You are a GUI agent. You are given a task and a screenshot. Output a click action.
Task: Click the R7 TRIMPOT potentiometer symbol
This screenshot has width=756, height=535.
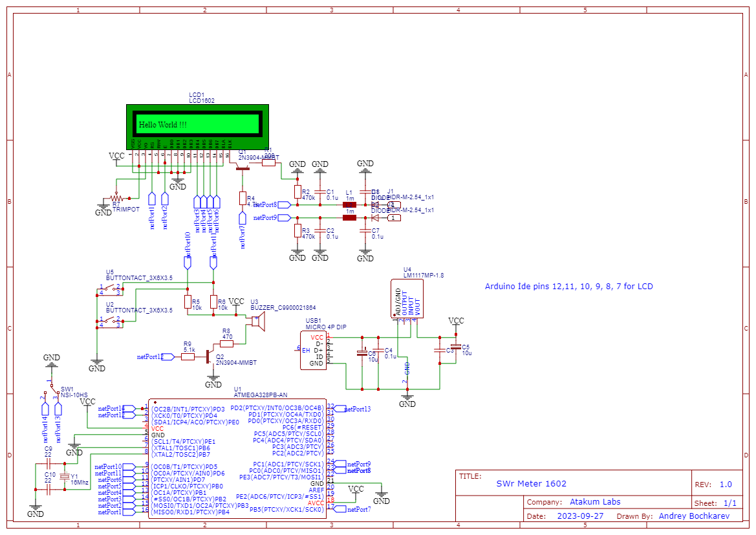click(x=115, y=199)
